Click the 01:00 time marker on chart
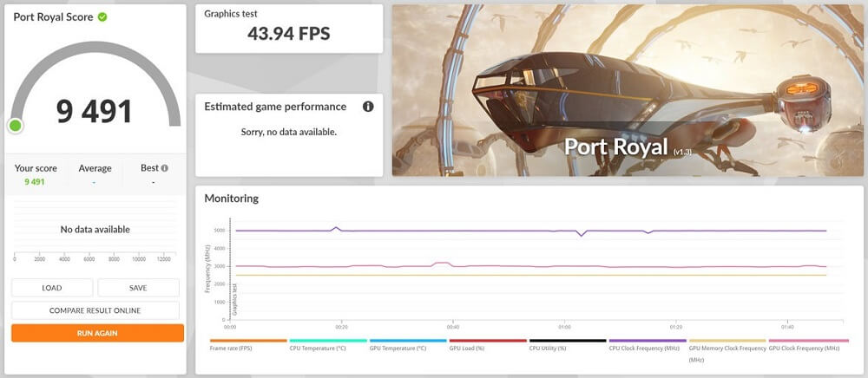868x378 pixels. 565,327
